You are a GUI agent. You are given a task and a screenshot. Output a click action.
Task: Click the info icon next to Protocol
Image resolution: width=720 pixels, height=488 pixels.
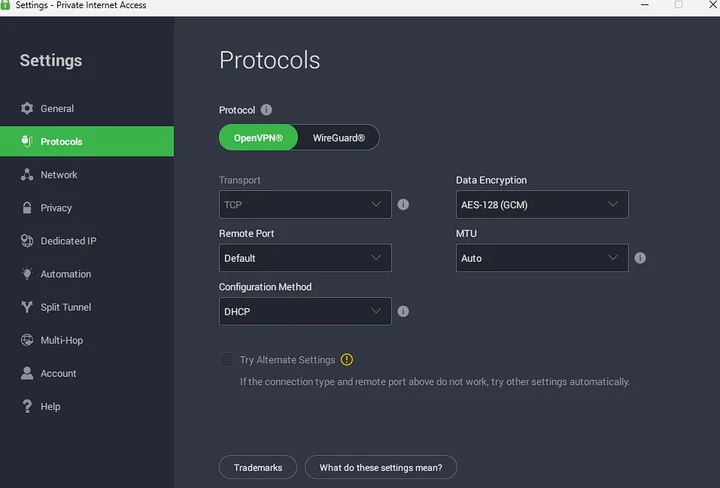pos(266,110)
